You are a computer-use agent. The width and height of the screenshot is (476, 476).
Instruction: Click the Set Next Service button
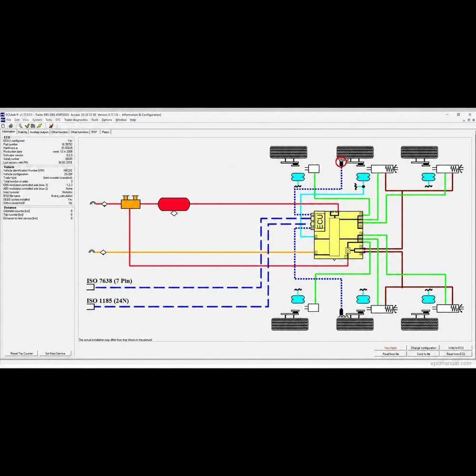[x=55, y=353]
